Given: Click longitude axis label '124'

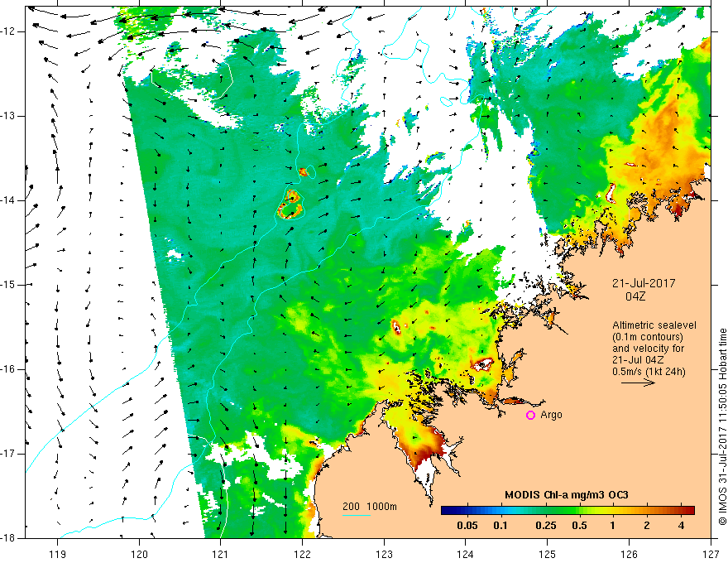Looking at the screenshot, I should point(466,554).
